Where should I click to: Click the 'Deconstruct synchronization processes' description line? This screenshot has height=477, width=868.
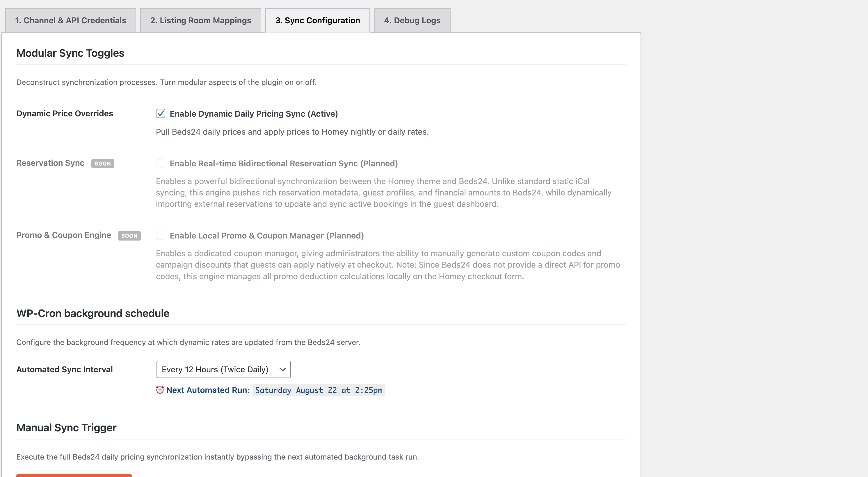166,82
